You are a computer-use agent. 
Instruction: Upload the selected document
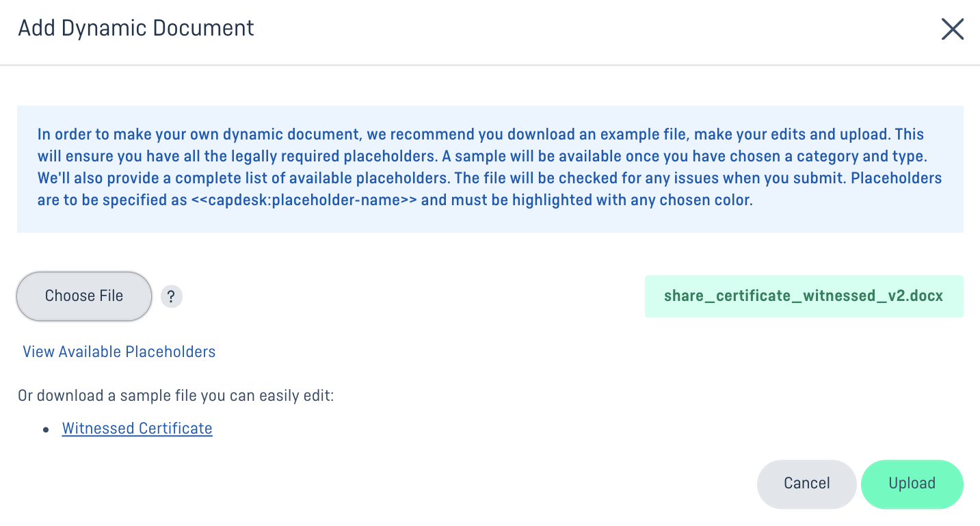(912, 484)
